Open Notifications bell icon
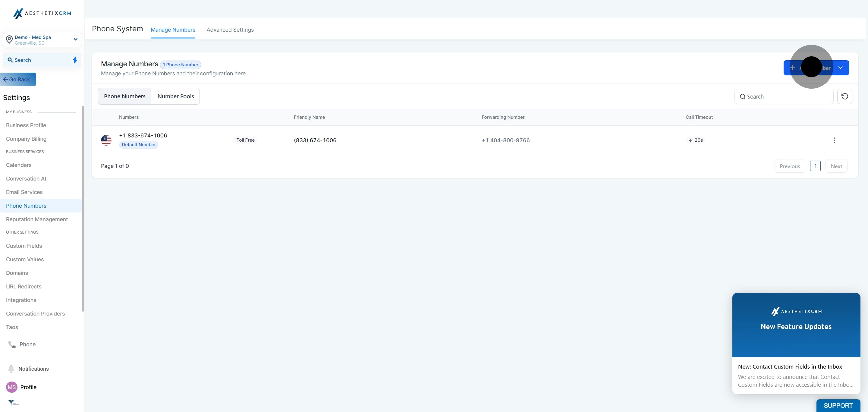The width and height of the screenshot is (868, 412). [11, 369]
